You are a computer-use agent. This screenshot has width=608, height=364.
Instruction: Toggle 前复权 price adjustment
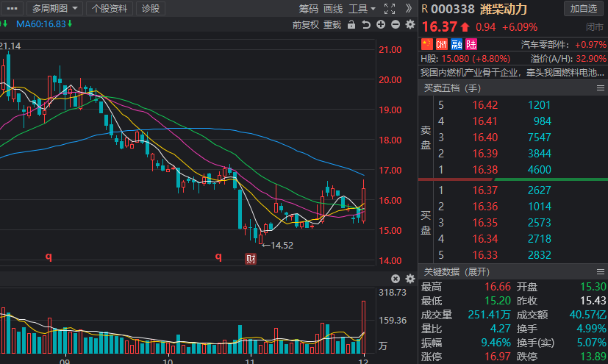(x=305, y=25)
